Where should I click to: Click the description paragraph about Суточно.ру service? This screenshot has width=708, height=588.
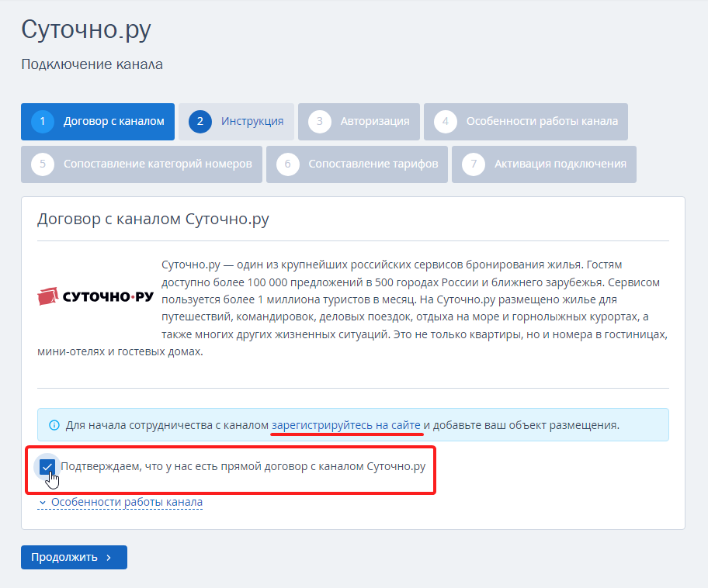point(352,308)
